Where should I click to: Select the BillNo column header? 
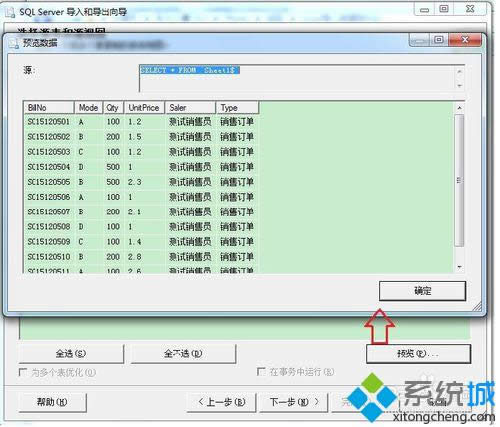[49, 108]
